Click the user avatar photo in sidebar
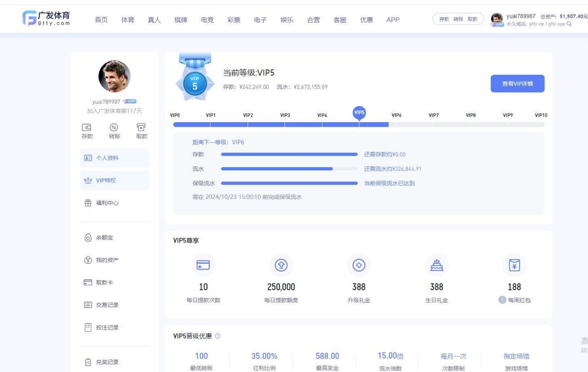 (114, 76)
